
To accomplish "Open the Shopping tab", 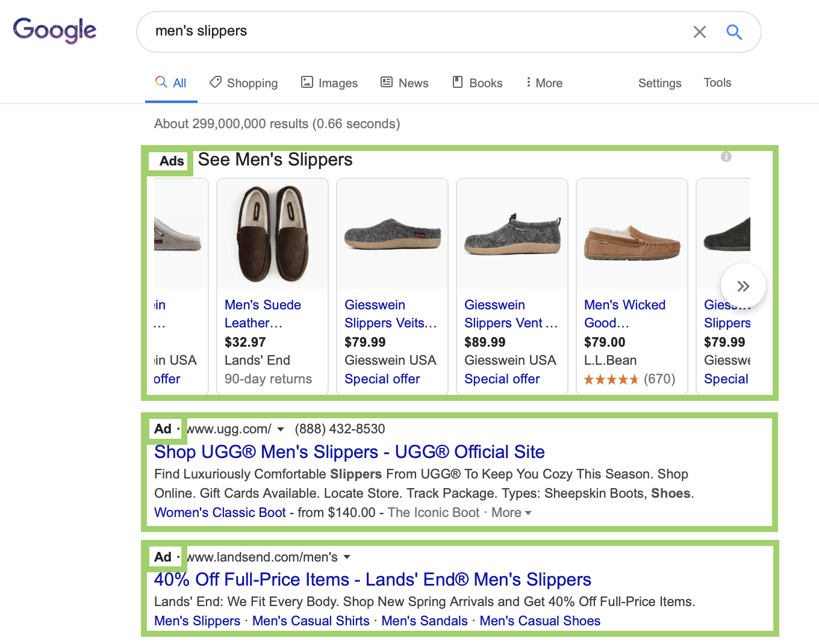I will 244,83.
